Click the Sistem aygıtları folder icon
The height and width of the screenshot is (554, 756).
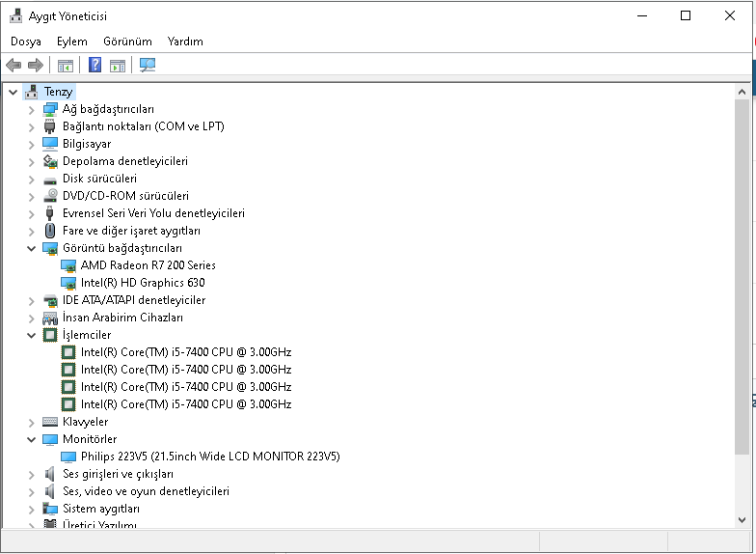50,509
